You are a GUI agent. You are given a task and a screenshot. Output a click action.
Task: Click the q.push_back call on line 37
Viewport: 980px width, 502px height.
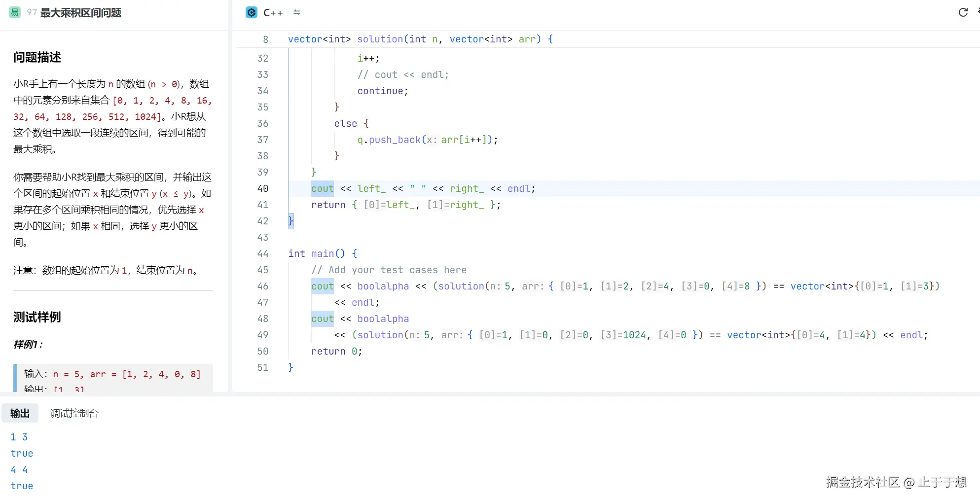point(389,140)
